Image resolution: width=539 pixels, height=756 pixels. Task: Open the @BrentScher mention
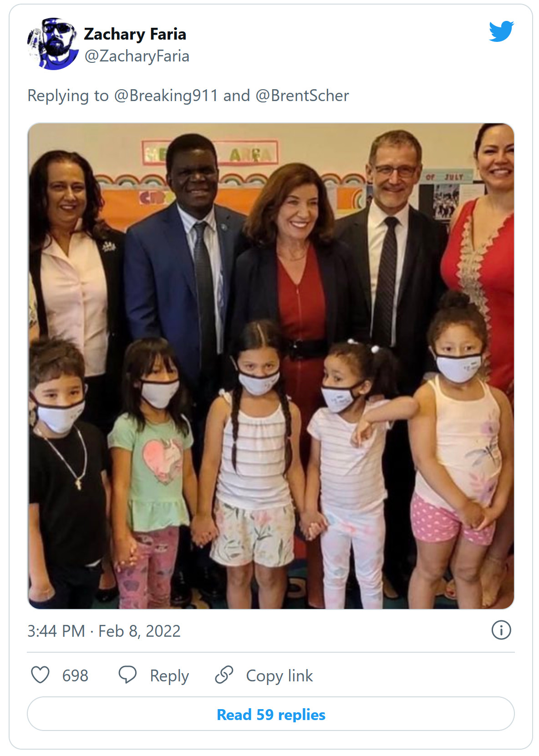tap(302, 96)
